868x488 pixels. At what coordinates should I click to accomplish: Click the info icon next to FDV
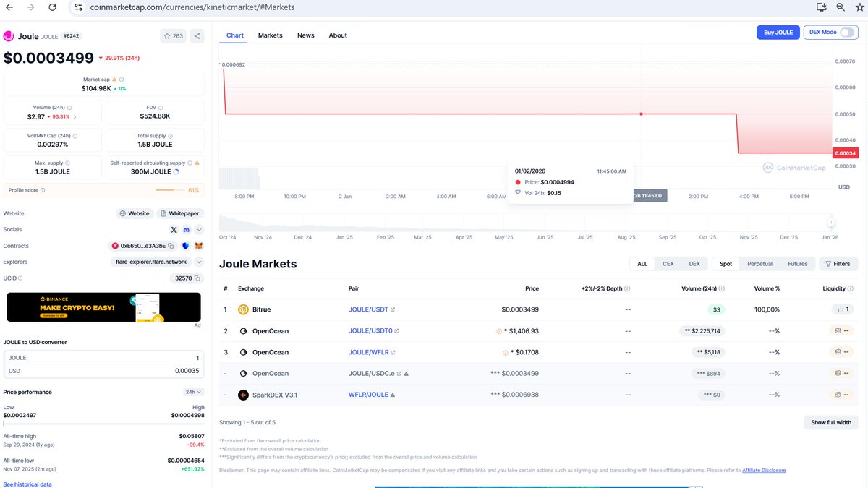point(161,108)
